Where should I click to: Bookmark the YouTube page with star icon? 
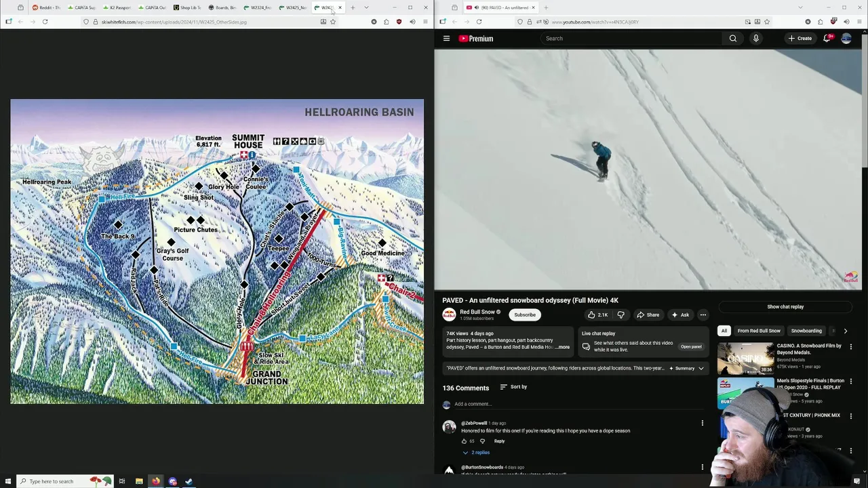click(x=766, y=22)
